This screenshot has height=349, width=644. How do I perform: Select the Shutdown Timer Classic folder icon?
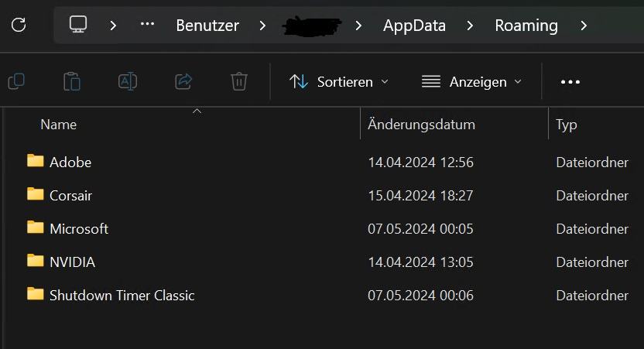tap(35, 294)
